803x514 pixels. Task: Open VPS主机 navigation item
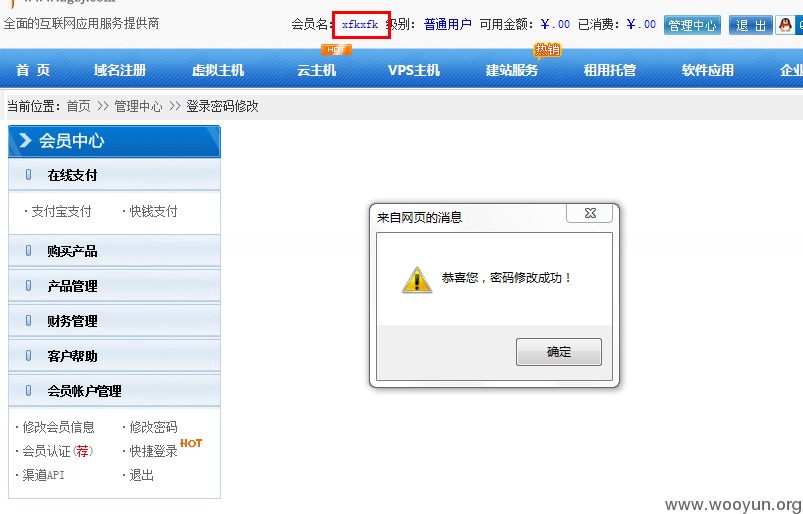(x=414, y=70)
